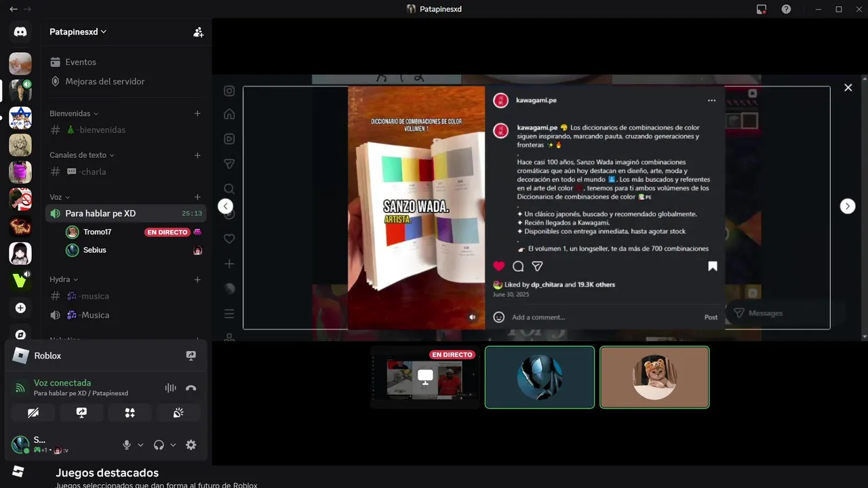Open Discord direct messages home icon
Screen dimensions: 868x488
point(20,32)
